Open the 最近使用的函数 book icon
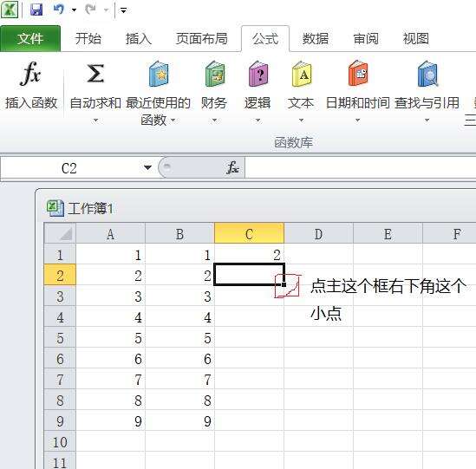476x469 pixels. pos(159,74)
